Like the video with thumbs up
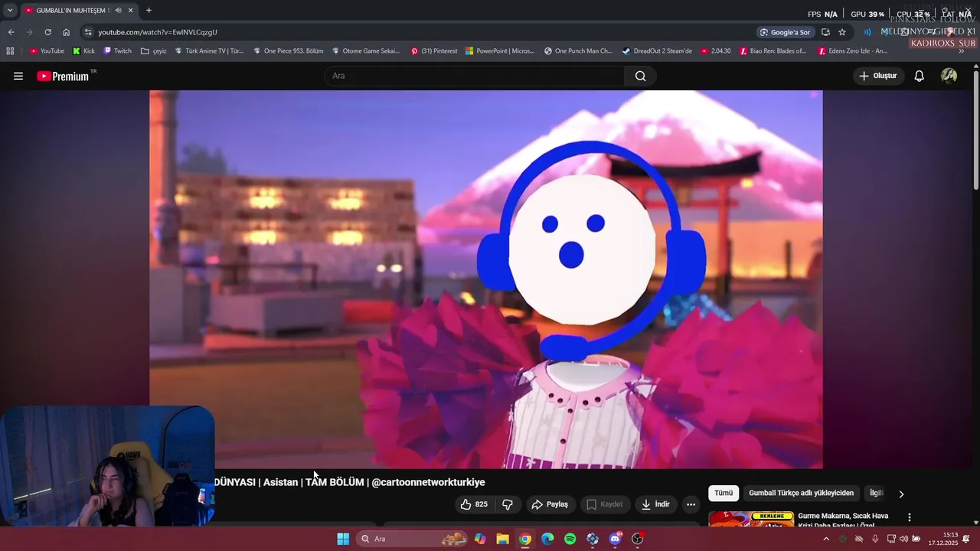This screenshot has height=551, width=980. pos(473,504)
